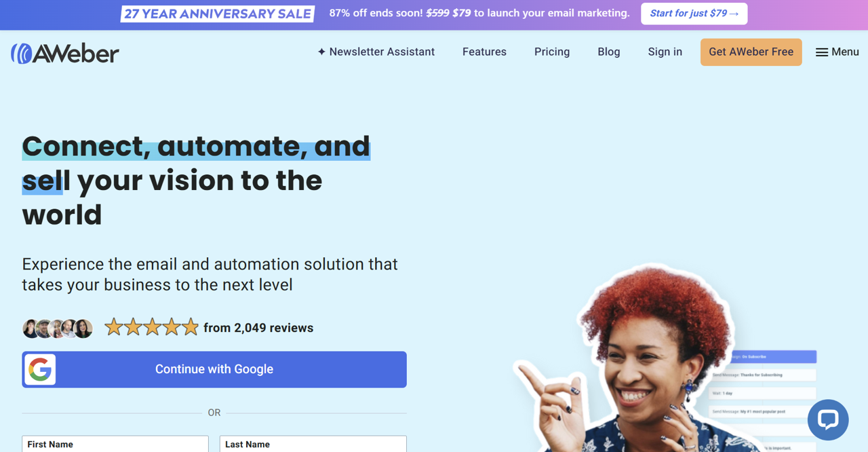Open the live chat bubble icon
The height and width of the screenshot is (452, 868).
828,419
